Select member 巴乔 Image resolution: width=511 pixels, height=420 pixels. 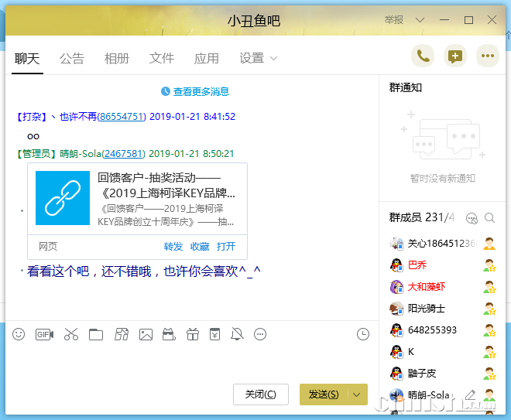(x=442, y=265)
